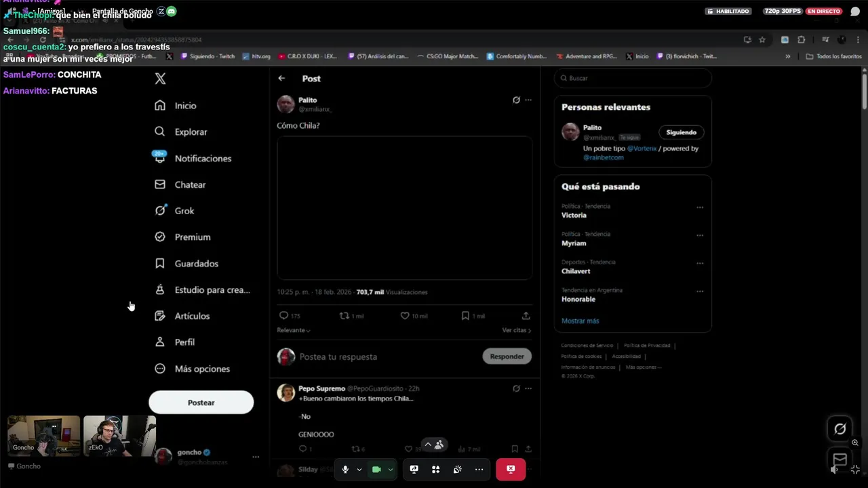
Task: Toggle the camera in the call bar
Action: coord(376,469)
